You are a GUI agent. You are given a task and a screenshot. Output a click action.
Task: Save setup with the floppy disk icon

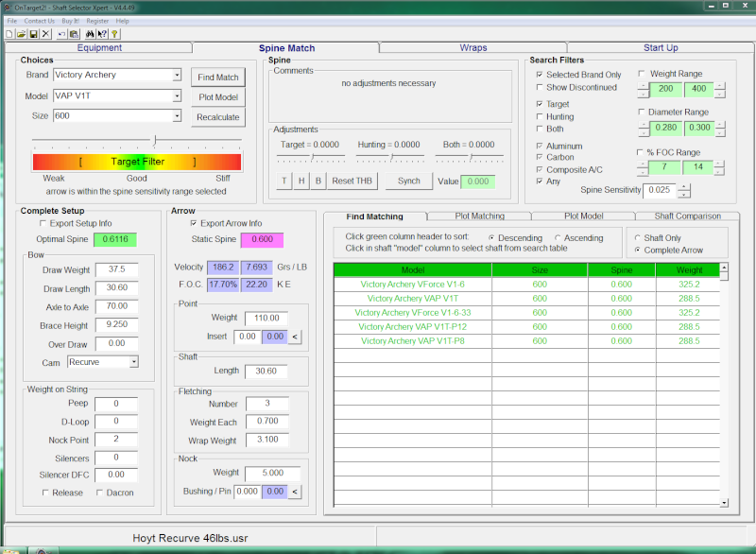[33, 34]
